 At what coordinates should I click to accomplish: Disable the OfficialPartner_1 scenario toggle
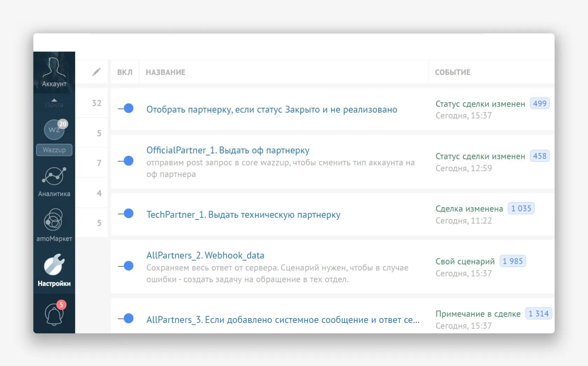pos(126,161)
